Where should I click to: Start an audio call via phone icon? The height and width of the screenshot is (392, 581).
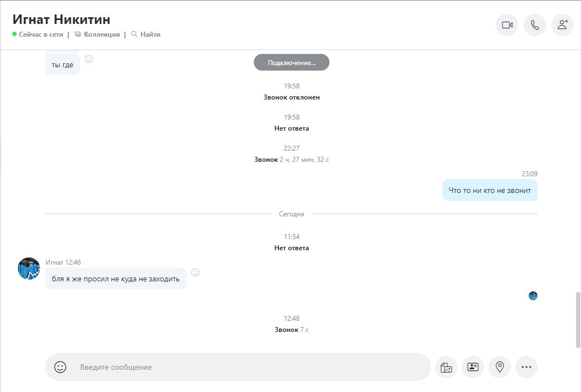pyautogui.click(x=535, y=25)
